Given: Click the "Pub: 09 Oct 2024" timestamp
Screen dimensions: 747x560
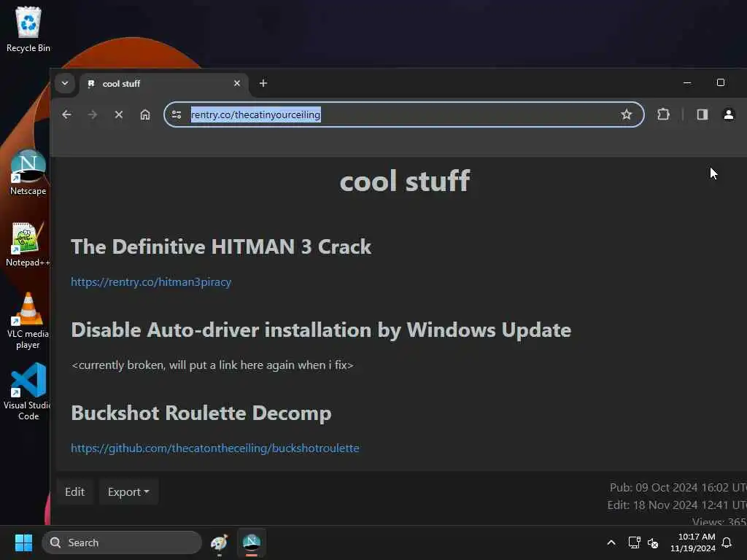Looking at the screenshot, I should [x=678, y=488].
